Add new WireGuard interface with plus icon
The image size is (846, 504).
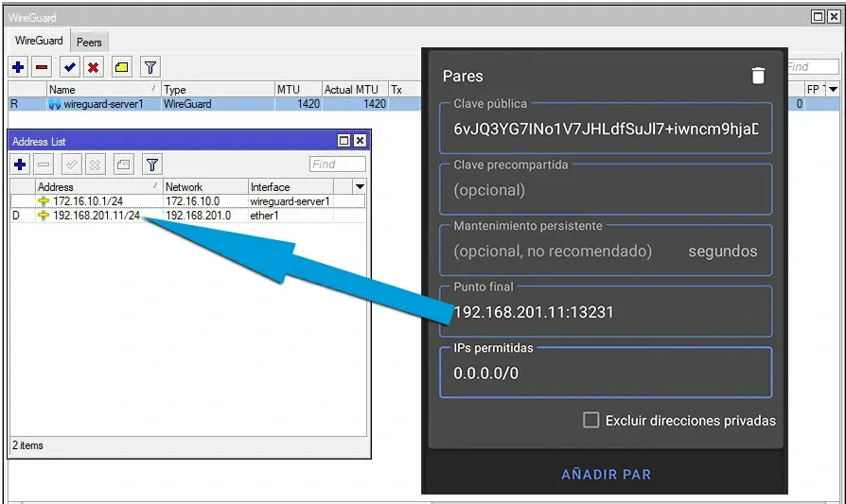click(x=18, y=67)
